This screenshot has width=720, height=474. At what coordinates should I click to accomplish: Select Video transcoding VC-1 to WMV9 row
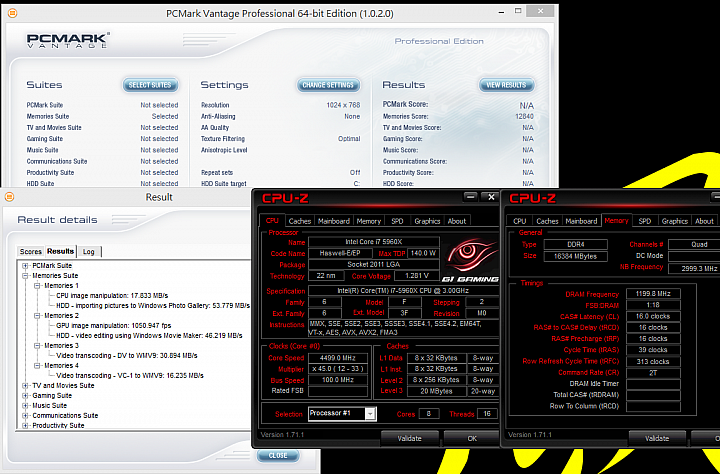click(130, 375)
